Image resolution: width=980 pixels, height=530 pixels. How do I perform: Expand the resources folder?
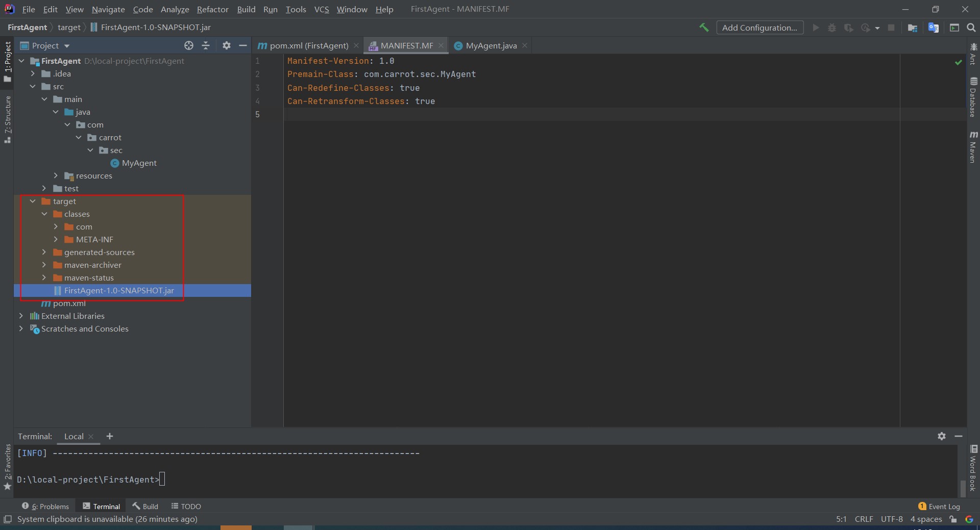coord(56,175)
